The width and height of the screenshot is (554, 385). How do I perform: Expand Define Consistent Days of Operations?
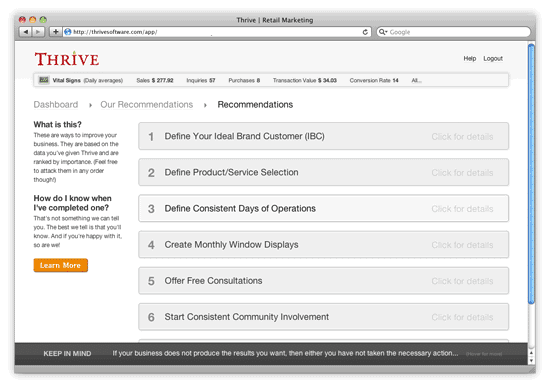coord(323,208)
